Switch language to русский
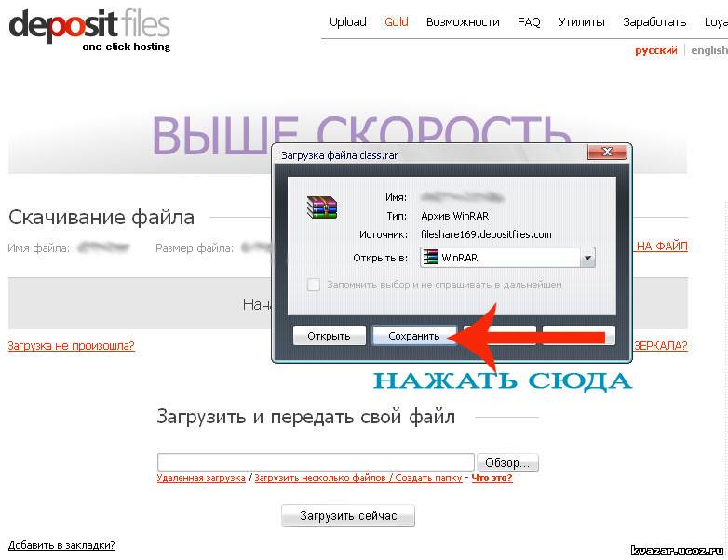Viewport: 728px width, 560px height. click(656, 50)
